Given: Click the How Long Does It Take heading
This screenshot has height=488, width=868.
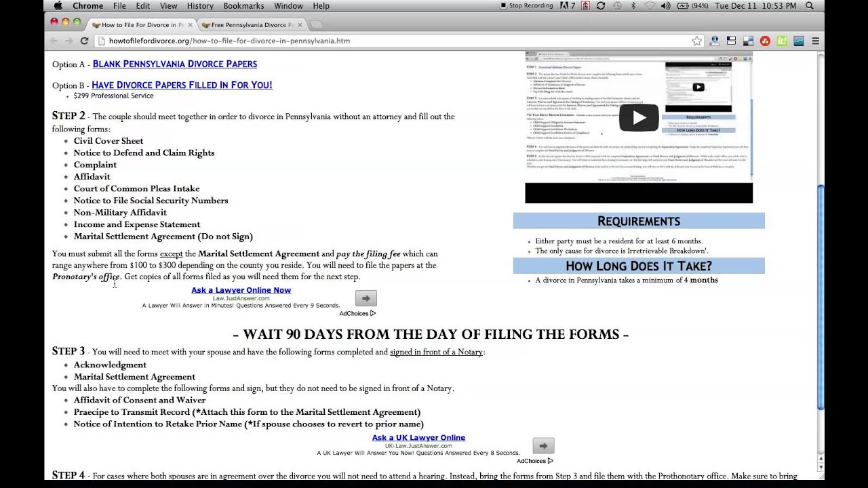Looking at the screenshot, I should tap(639, 266).
